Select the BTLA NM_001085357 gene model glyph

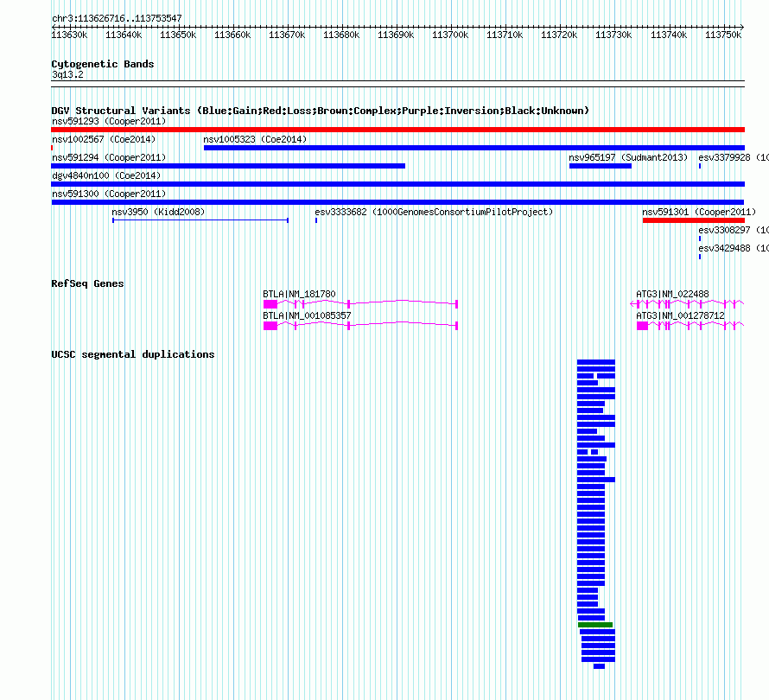pos(360,326)
